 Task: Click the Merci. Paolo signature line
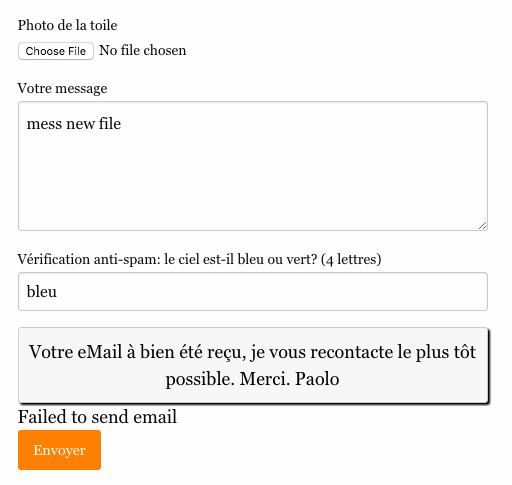point(289,379)
